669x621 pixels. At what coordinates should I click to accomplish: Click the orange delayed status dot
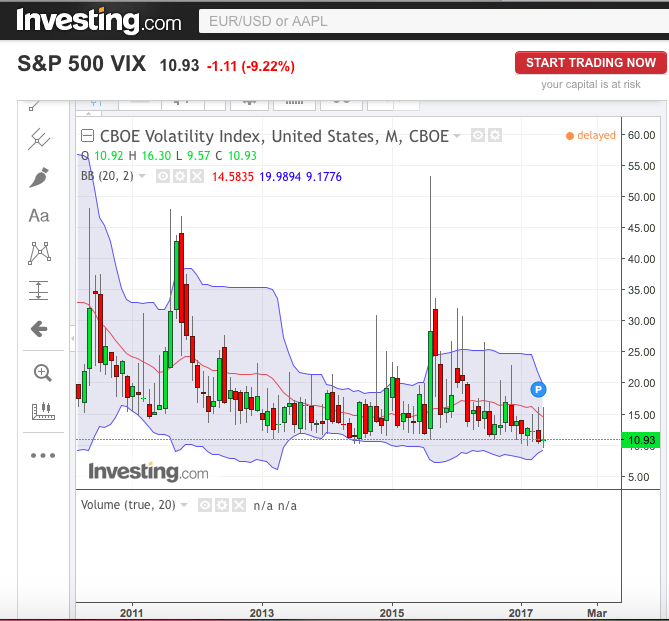coord(570,136)
